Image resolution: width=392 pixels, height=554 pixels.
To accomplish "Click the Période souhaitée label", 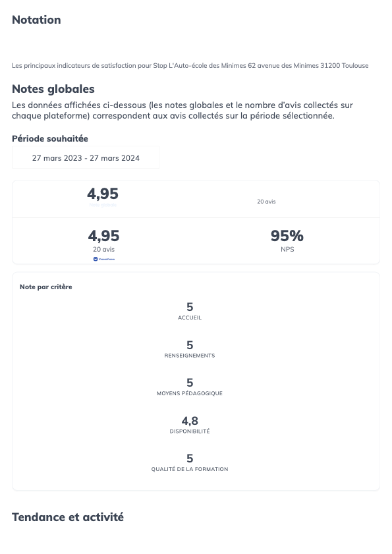I will coord(50,138).
